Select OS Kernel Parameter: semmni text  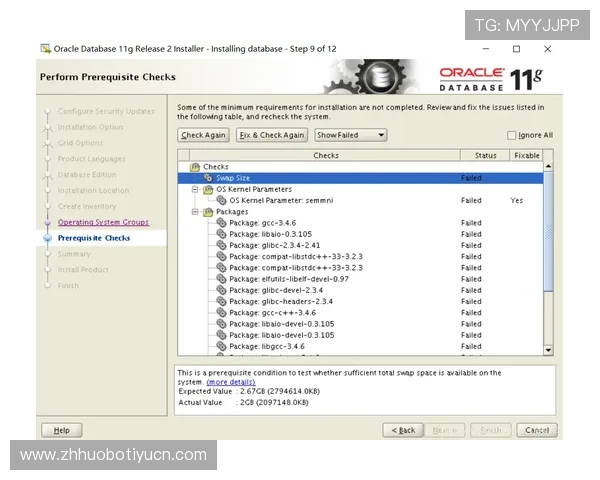281,200
